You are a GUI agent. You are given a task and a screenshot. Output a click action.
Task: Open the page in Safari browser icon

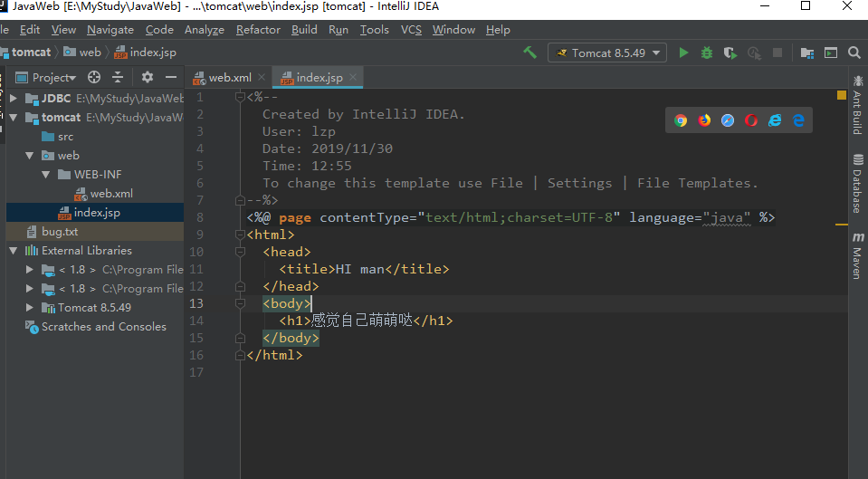coord(728,120)
